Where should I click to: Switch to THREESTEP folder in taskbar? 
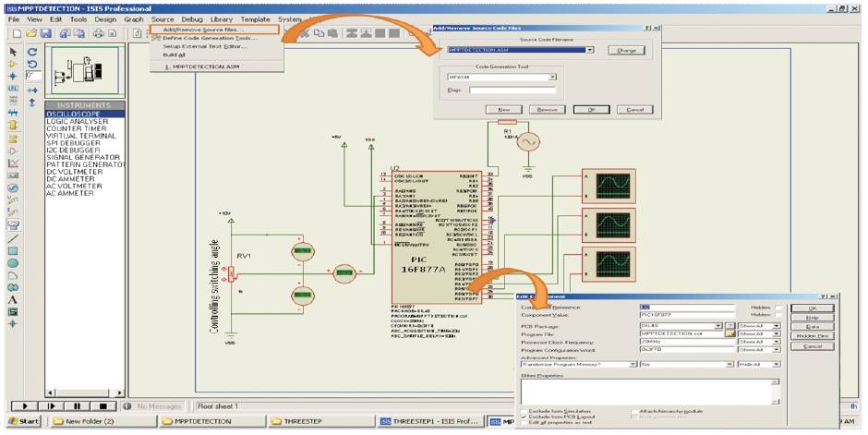pyautogui.click(x=321, y=421)
